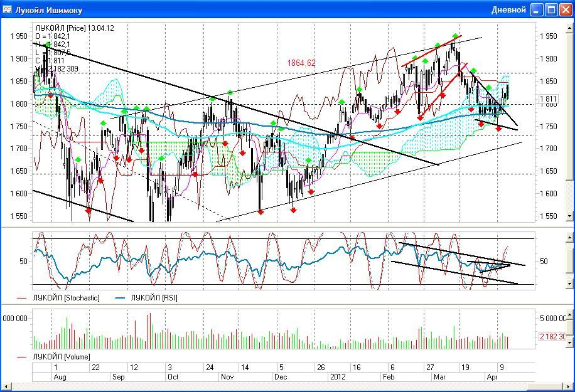Click the 'Feb' month label on time axis

tap(389, 377)
